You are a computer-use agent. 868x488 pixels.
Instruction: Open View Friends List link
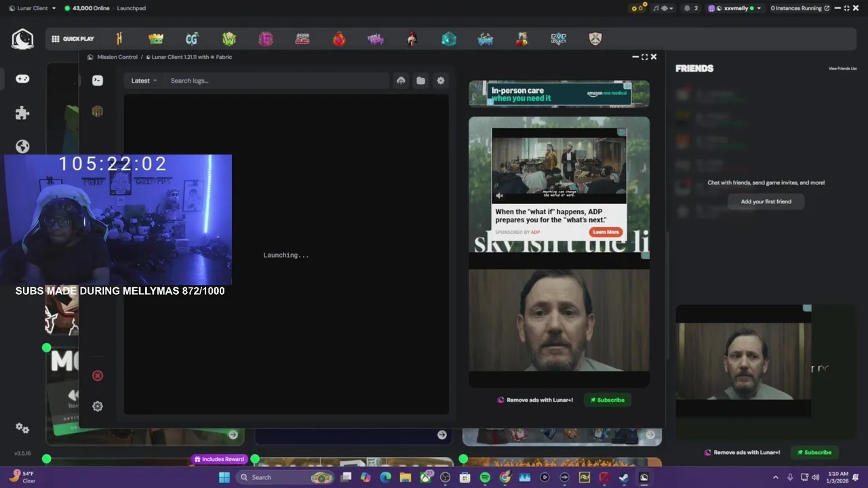[x=842, y=68]
